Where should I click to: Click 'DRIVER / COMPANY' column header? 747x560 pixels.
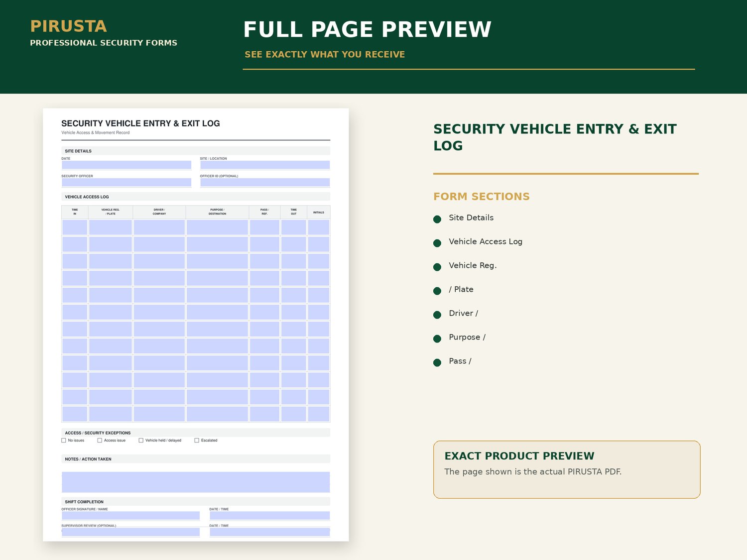click(x=159, y=212)
